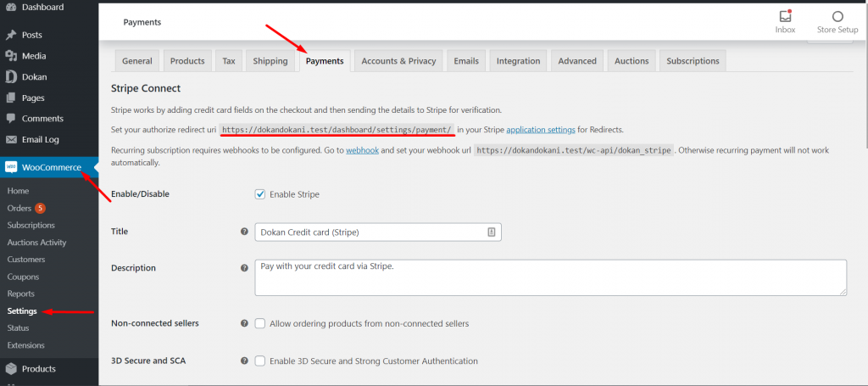Open the Tax tab
This screenshot has width=868, height=386.
click(229, 61)
